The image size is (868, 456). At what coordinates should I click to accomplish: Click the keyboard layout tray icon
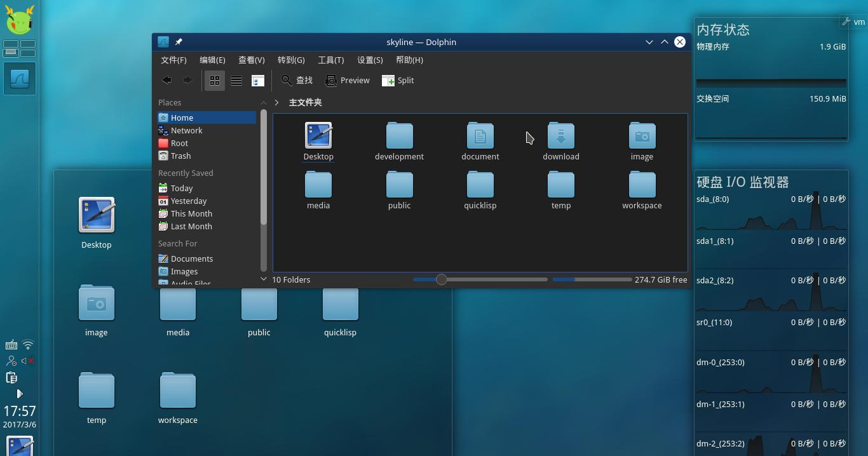point(11,345)
